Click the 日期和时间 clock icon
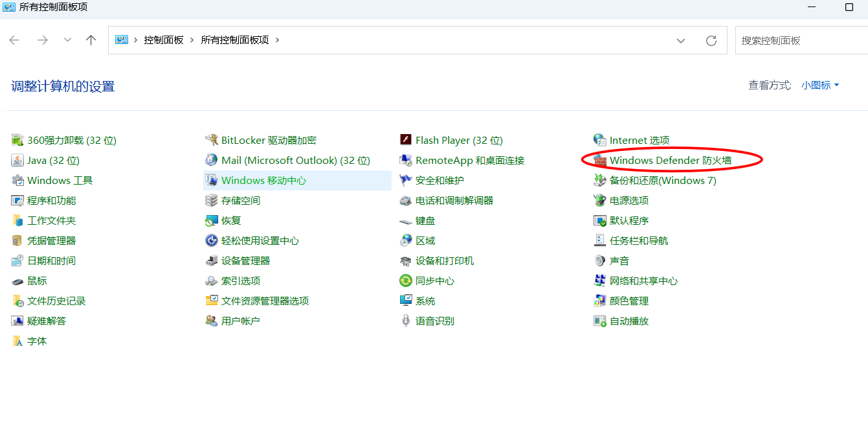Screen dimensions: 868x436 [17, 260]
